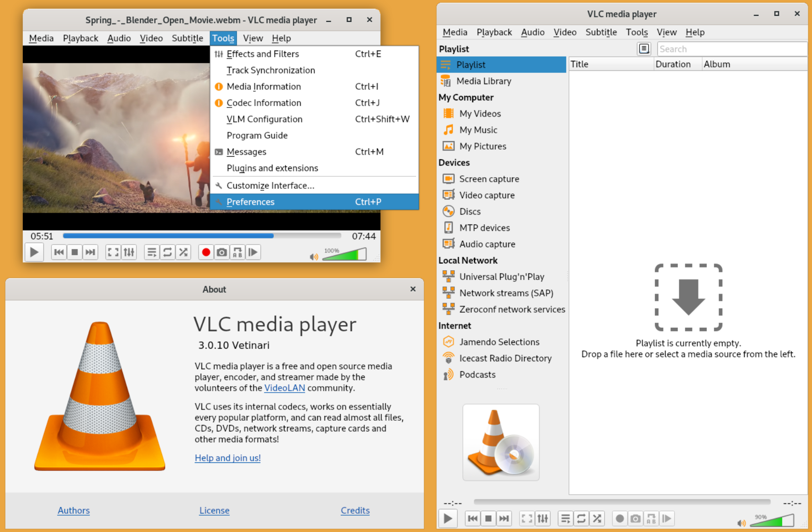Start recording using the red record button

(x=206, y=252)
